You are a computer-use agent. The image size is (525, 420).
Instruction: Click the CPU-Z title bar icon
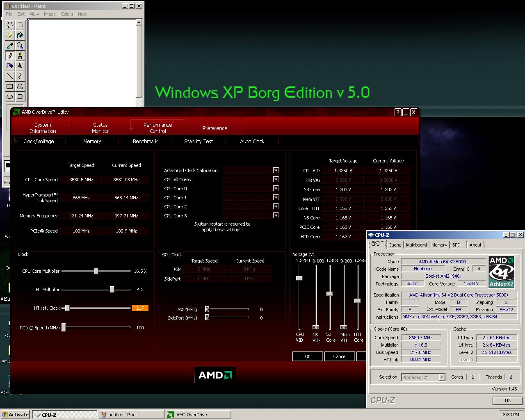[371, 235]
